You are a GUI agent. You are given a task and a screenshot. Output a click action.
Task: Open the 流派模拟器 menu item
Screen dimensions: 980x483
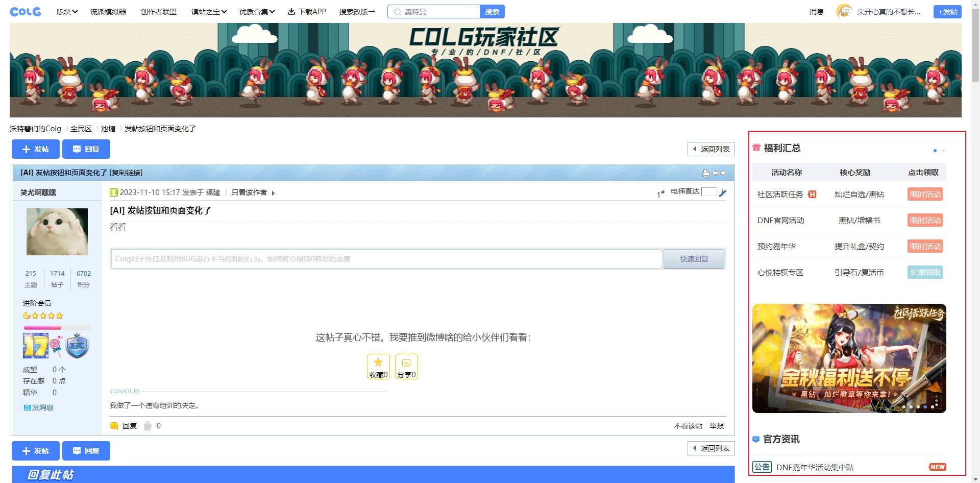[108, 11]
